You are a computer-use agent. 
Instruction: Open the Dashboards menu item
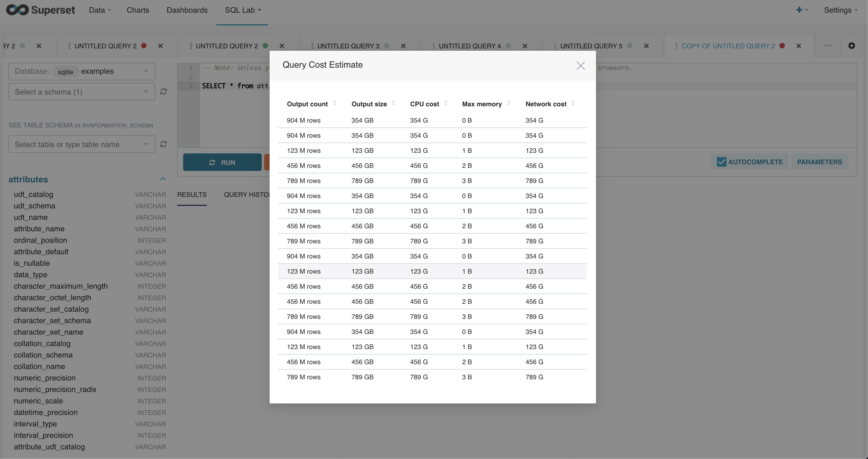click(x=187, y=10)
